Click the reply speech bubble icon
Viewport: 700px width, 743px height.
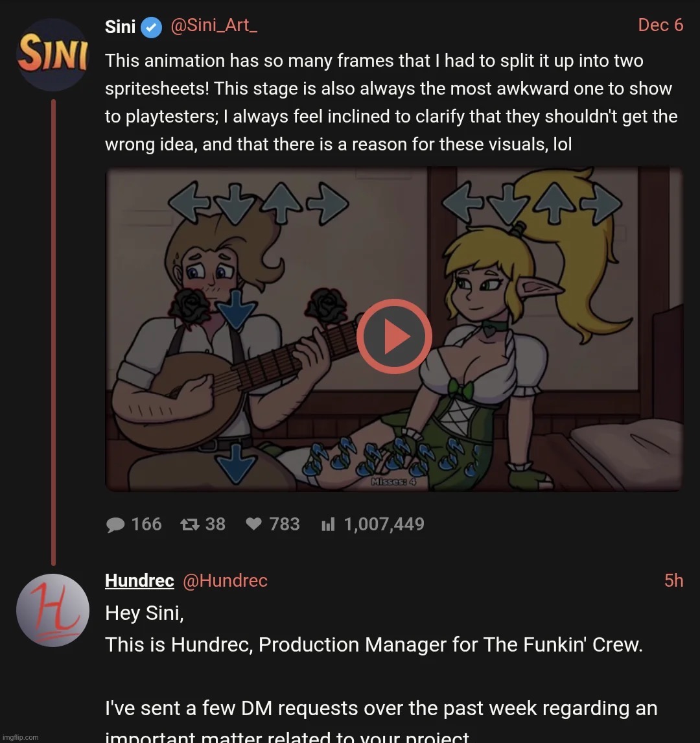pos(115,525)
